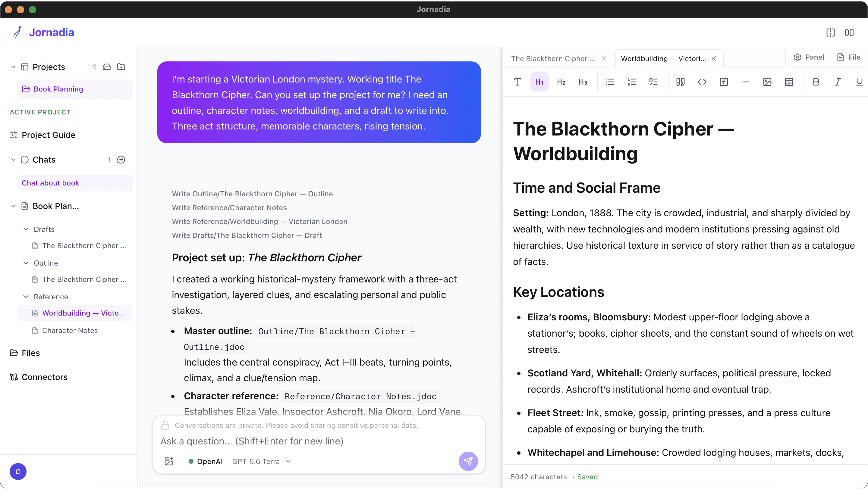Screen dimensions: 868x489
Task: Insert a bulleted list
Action: 610,82
